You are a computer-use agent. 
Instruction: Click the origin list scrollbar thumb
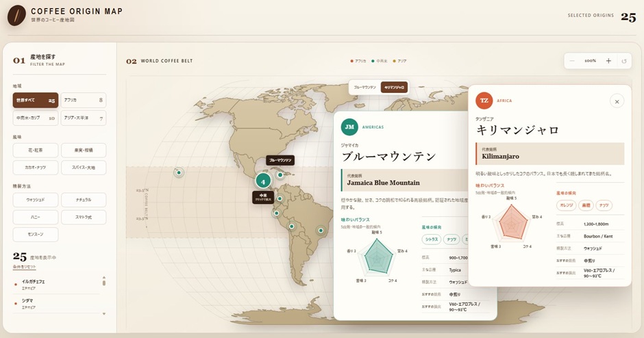click(x=104, y=283)
